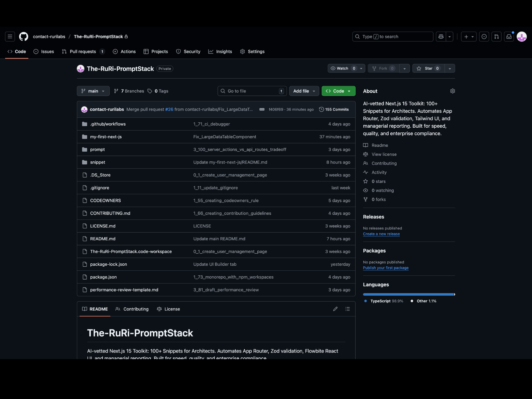Viewport: 532px width, 399px height.
Task: Toggle Star on this repository
Action: [x=429, y=68]
